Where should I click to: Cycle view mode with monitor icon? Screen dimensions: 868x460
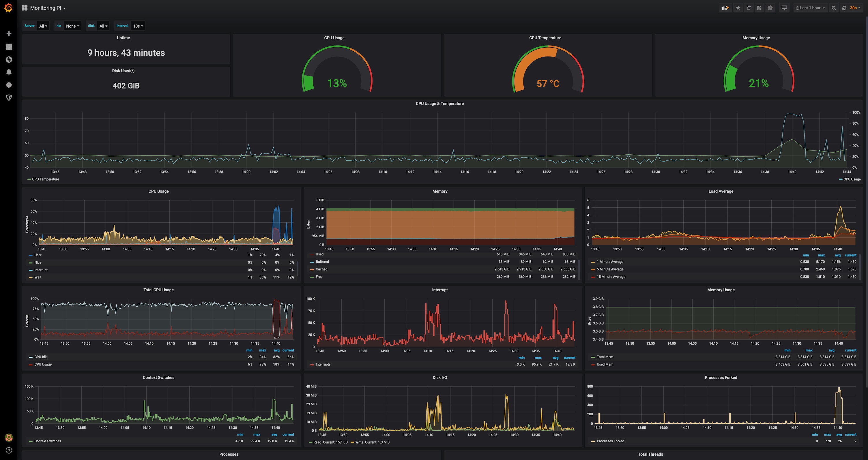(x=784, y=8)
